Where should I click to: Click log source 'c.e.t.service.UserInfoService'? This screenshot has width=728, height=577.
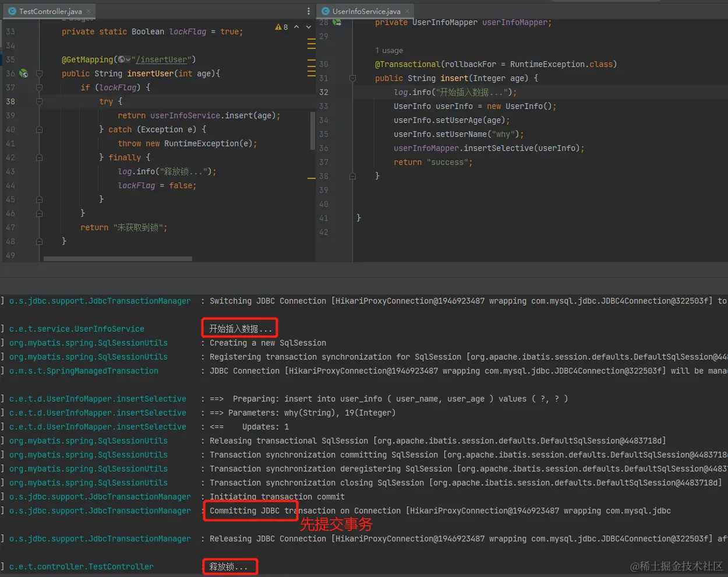pyautogui.click(x=77, y=329)
